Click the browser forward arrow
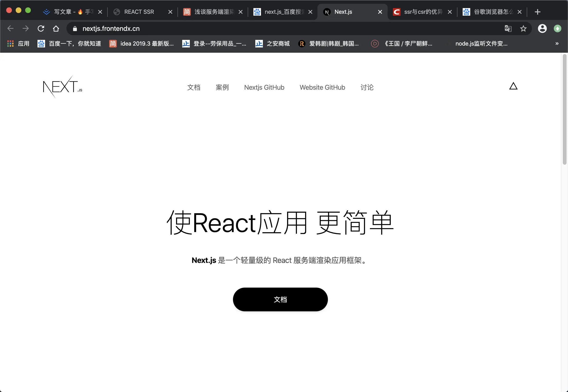Viewport: 568px width, 392px height. coord(26,28)
